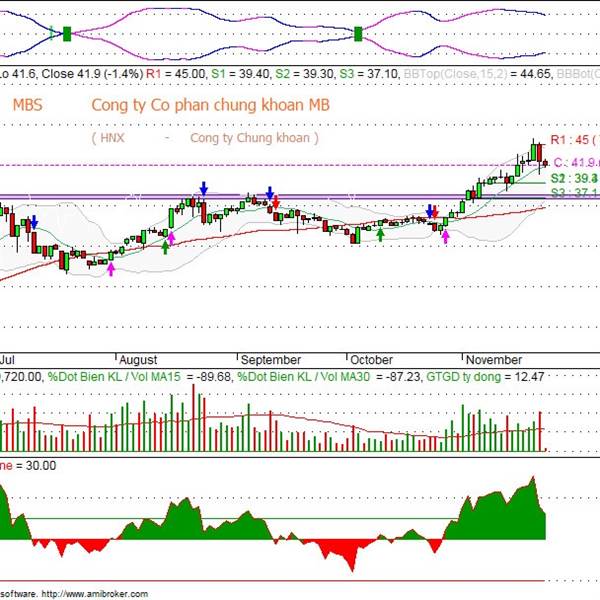Click the 'R1 : 45' label beside the chart
This screenshot has width=600, height=600.
(x=569, y=140)
